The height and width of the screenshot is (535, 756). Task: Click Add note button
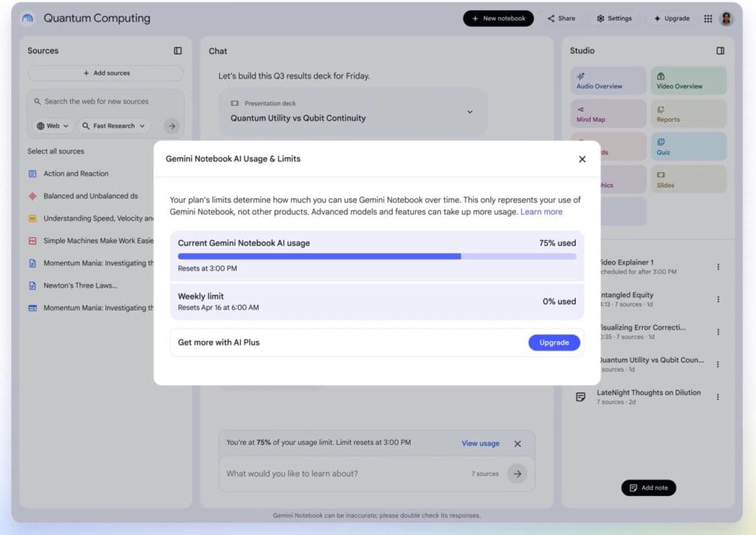(x=648, y=488)
